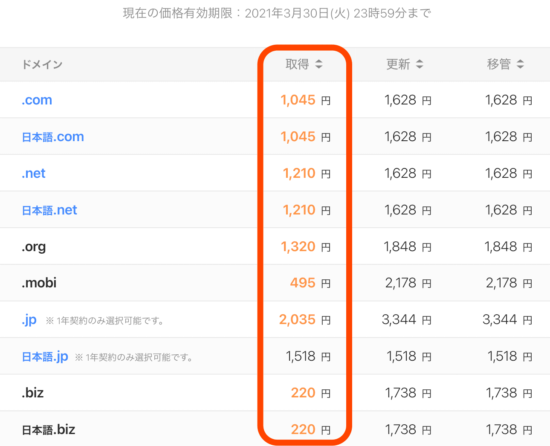This screenshot has height=446, width=550.
Task: Click the 1,320 円 .org registration price
Action: pos(306,247)
